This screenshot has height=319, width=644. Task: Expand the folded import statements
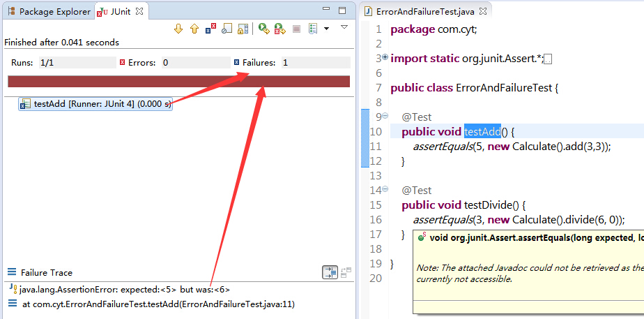coord(385,57)
